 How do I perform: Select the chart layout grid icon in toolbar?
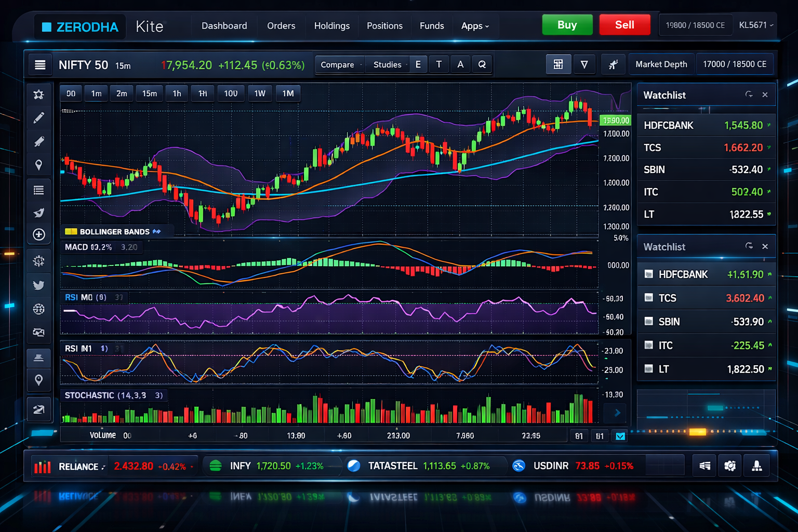[558, 64]
